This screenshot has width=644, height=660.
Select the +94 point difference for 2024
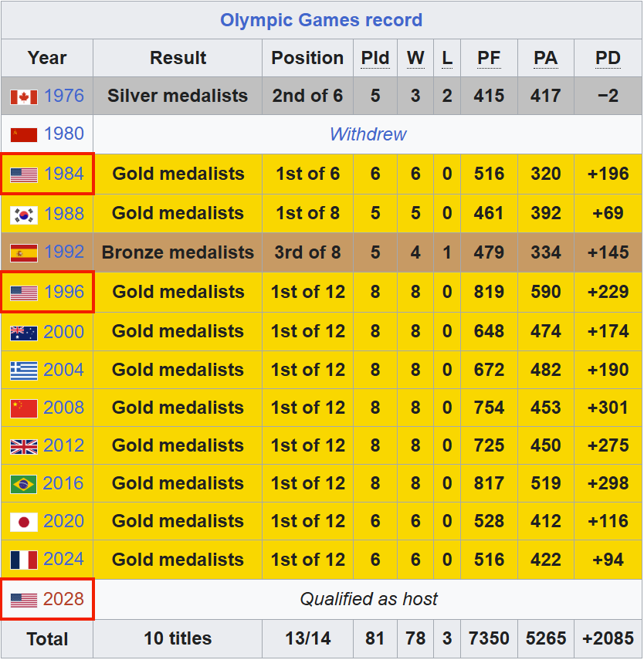[608, 560]
